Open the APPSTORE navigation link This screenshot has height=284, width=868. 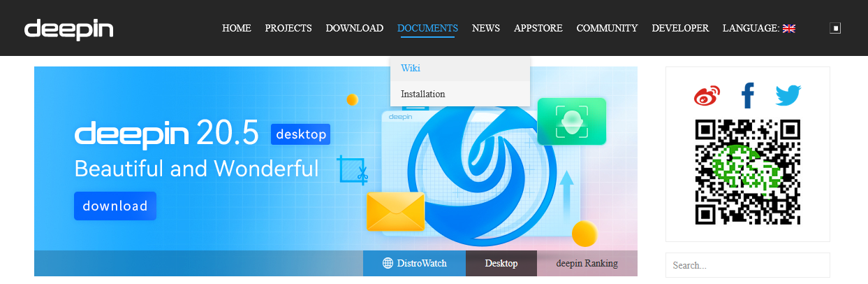click(x=538, y=28)
